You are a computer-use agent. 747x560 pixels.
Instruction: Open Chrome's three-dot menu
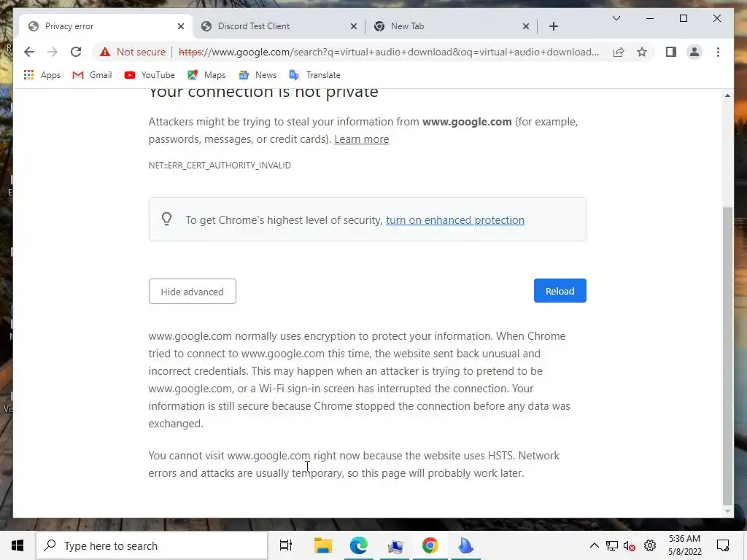tap(718, 52)
